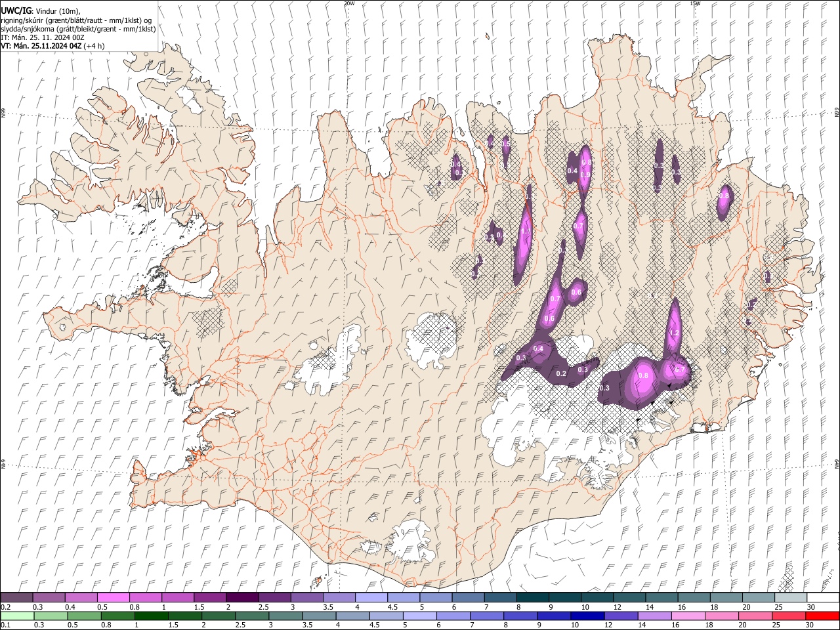
Task: Click the bottom-row blue swatch between 10 and 12
Action: (587, 616)
